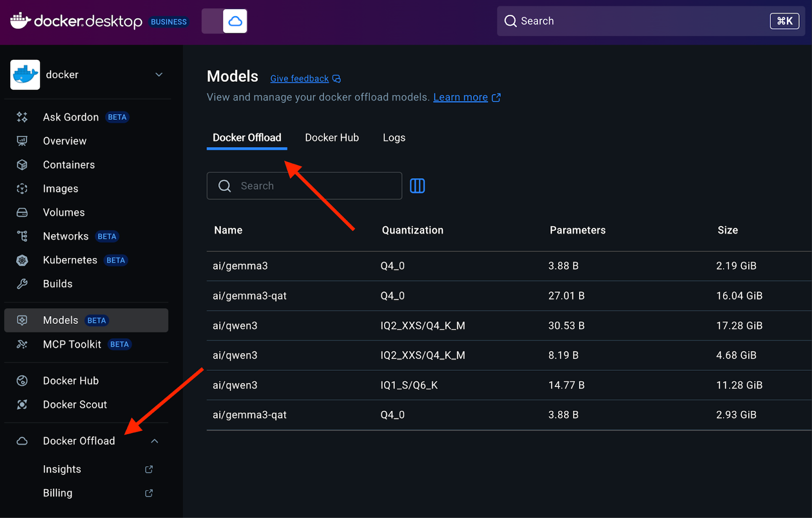This screenshot has height=518, width=812.
Task: Open Insights external link
Action: click(x=62, y=469)
